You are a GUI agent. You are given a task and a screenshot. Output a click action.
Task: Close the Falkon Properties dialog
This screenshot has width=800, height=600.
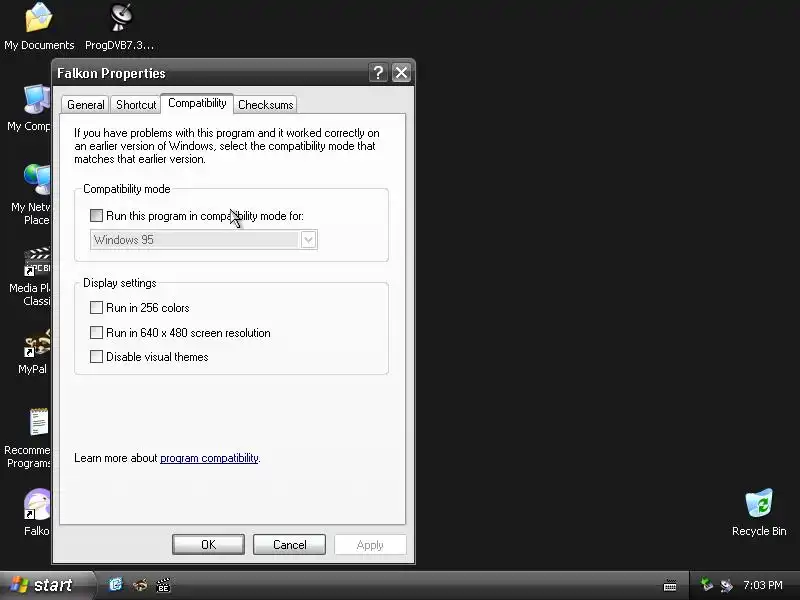click(402, 73)
